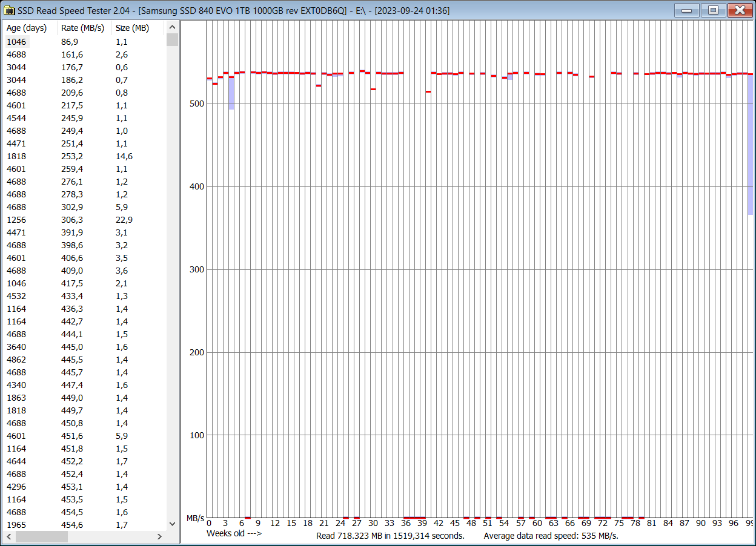Sort the list by Age (days) column
This screenshot has width=756, height=546.
point(27,27)
